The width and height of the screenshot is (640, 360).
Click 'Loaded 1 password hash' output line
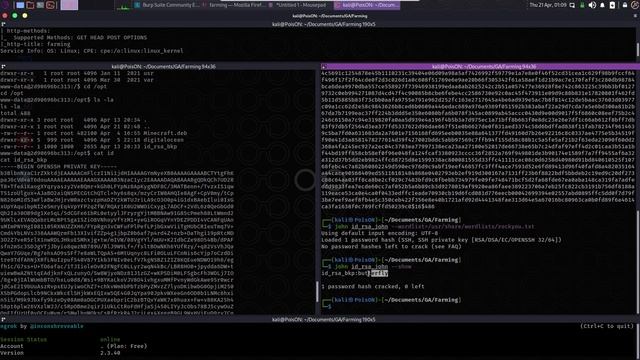(441, 240)
